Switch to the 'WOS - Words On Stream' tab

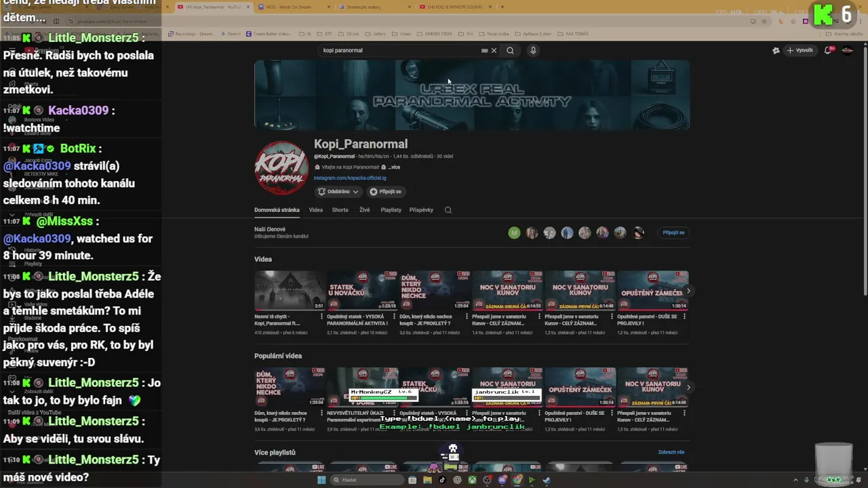(x=295, y=7)
